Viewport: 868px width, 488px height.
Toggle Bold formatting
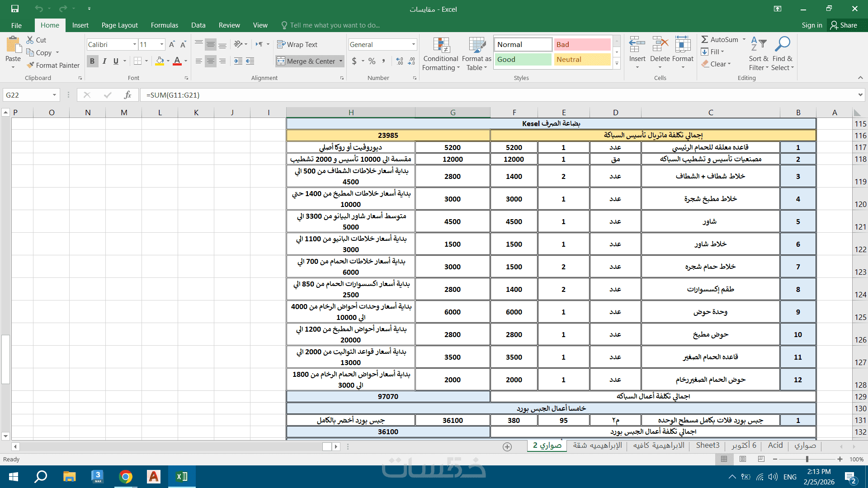92,61
